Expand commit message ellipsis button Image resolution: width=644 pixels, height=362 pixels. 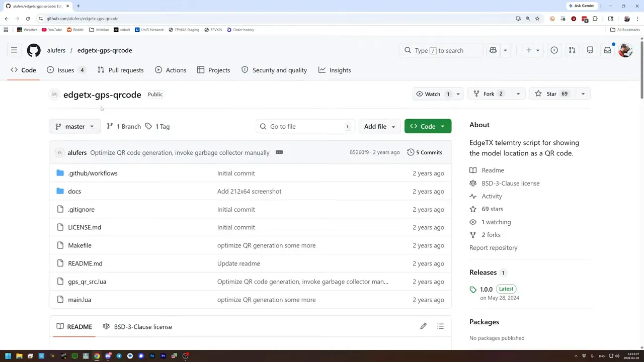(279, 152)
